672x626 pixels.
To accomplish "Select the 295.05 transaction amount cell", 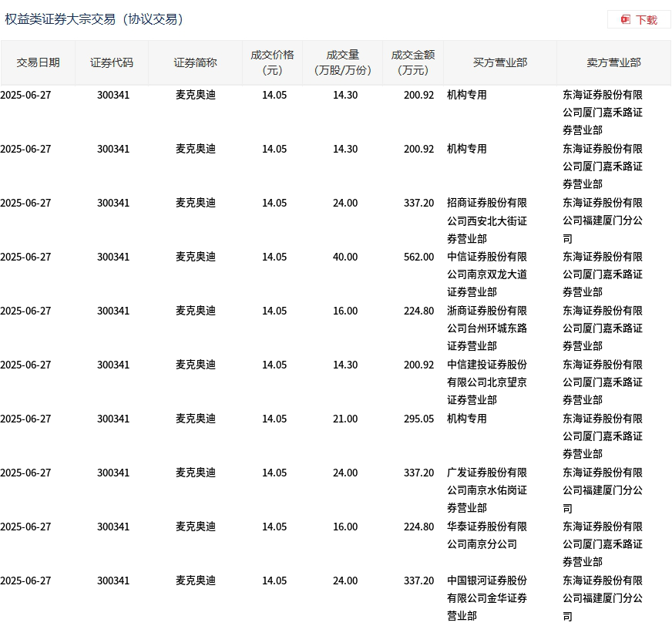I will tap(418, 419).
